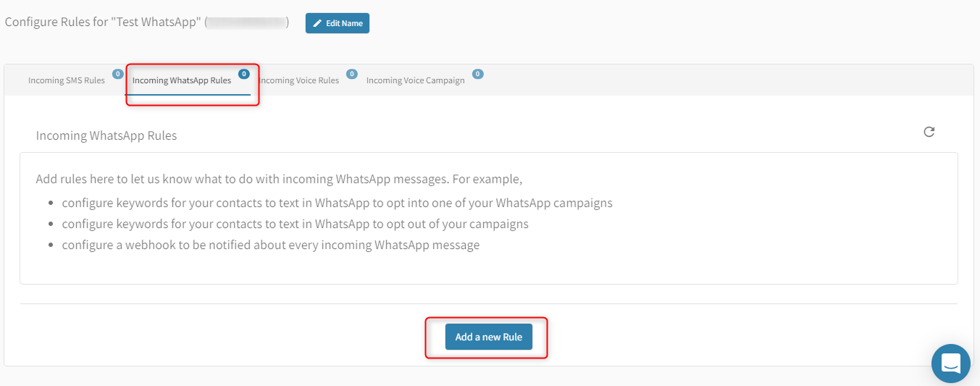980x386 pixels.
Task: Click the blurred phone number beside the title
Action: coord(246,22)
